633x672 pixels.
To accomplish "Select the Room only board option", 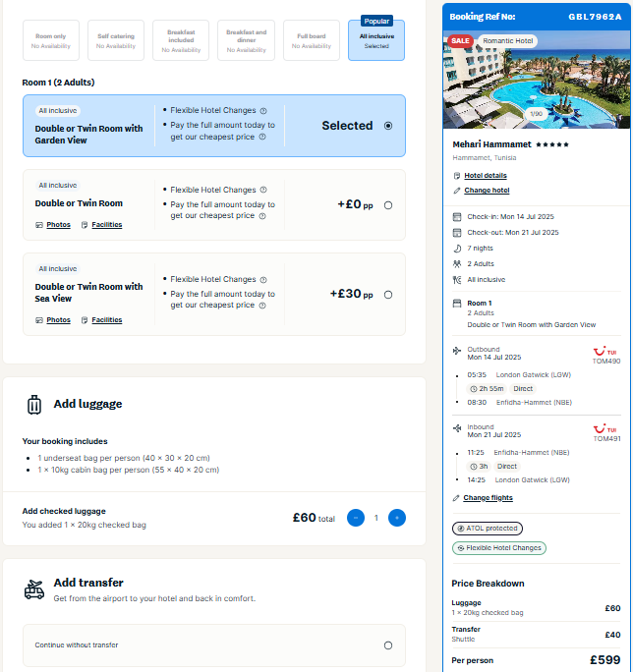I will click(x=50, y=40).
